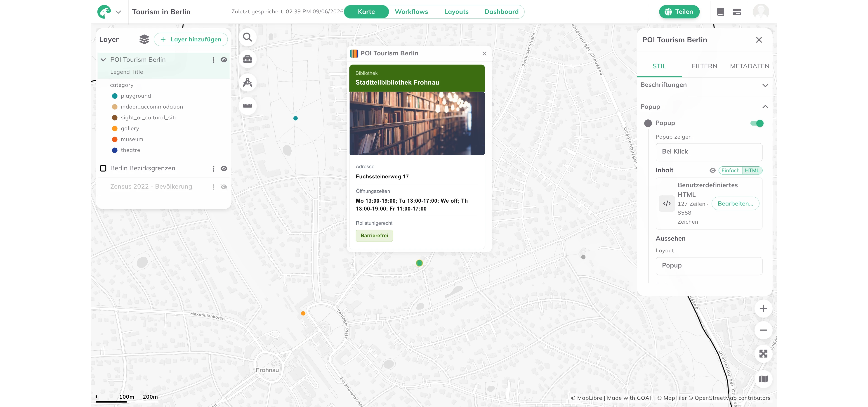Click Bearbeiten to edit custom HTML
The height and width of the screenshot is (407, 868).
[735, 203]
